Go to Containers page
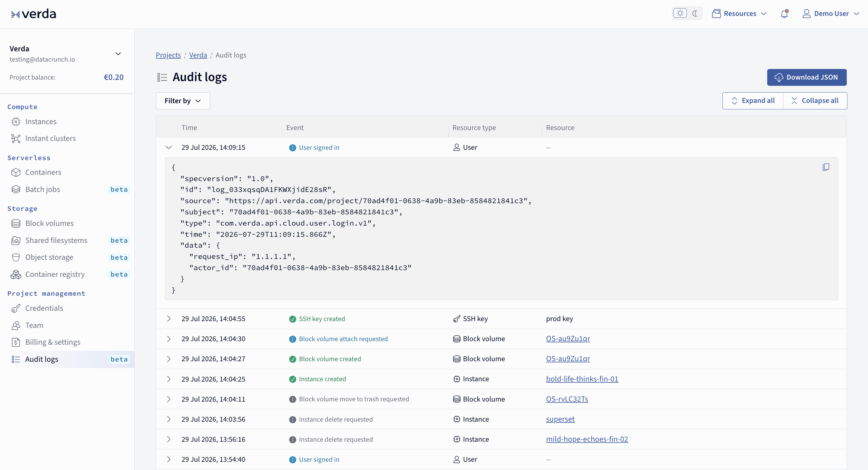 point(43,172)
